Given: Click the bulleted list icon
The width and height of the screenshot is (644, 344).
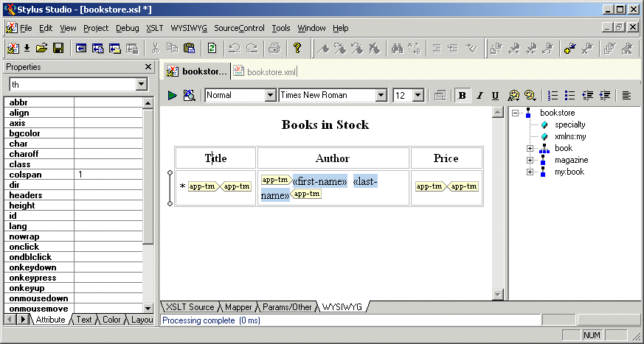Looking at the screenshot, I should (569, 95).
